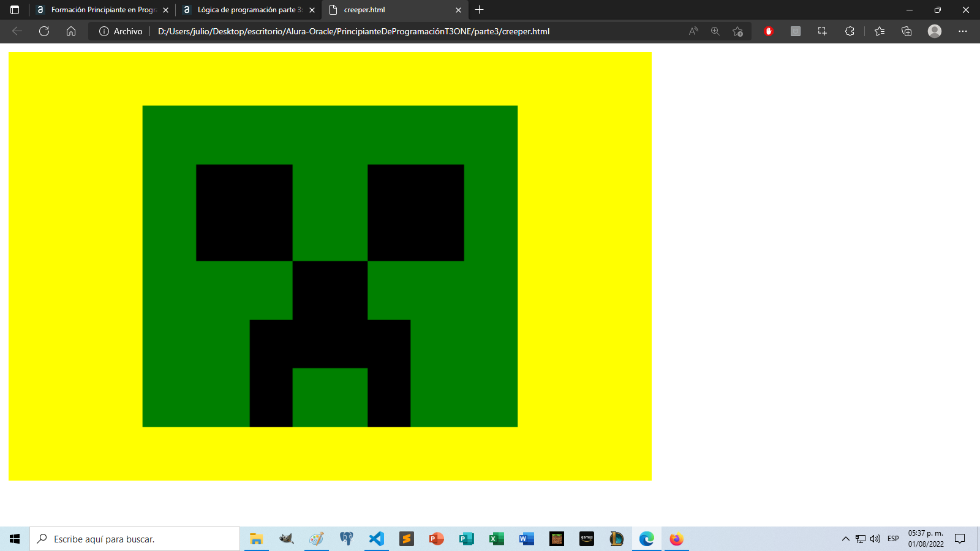
Task: Switch to Microsoft Edge in taskbar
Action: pyautogui.click(x=646, y=539)
